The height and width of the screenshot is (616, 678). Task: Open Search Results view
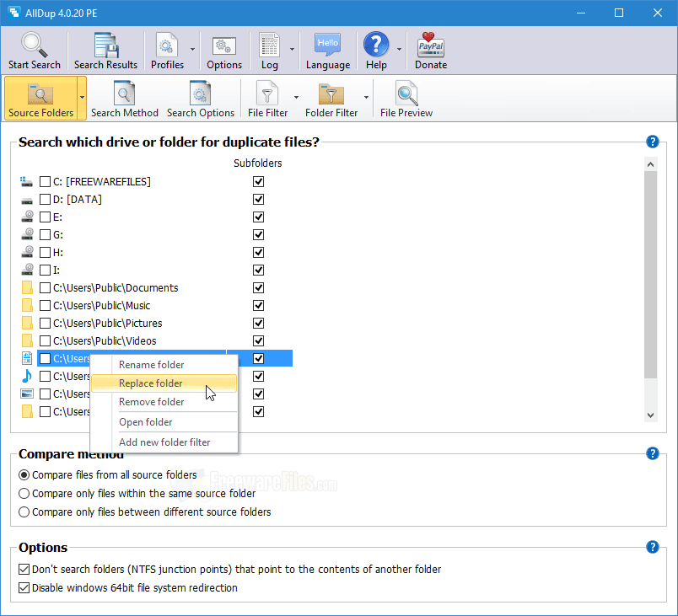105,50
